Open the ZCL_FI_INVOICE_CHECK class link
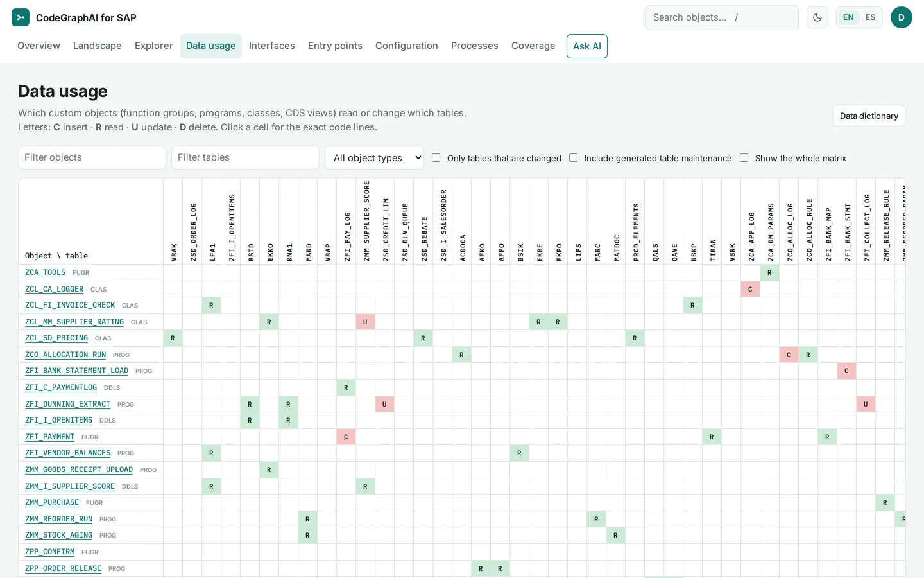This screenshot has width=924, height=578. pyautogui.click(x=70, y=306)
